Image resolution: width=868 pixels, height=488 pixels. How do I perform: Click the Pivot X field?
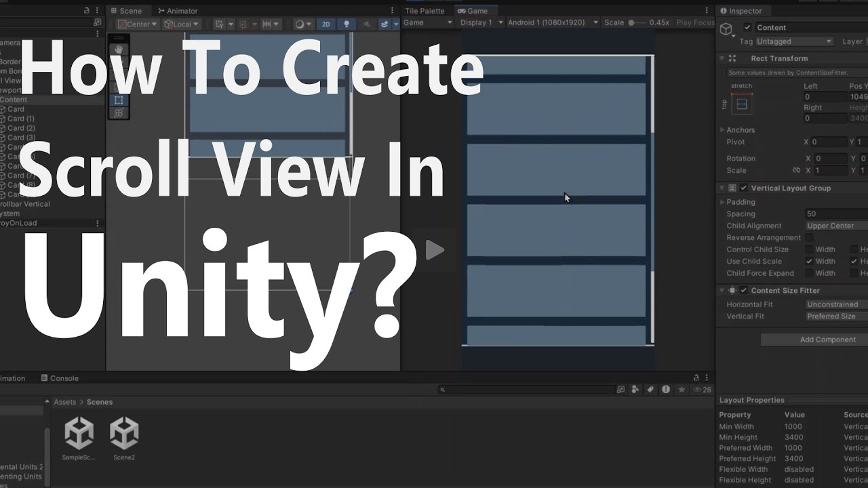[x=829, y=142]
